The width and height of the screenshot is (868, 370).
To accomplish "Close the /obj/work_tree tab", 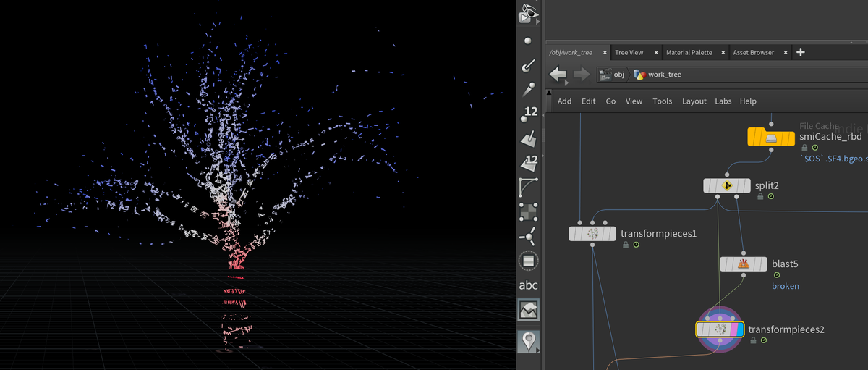I will 605,53.
